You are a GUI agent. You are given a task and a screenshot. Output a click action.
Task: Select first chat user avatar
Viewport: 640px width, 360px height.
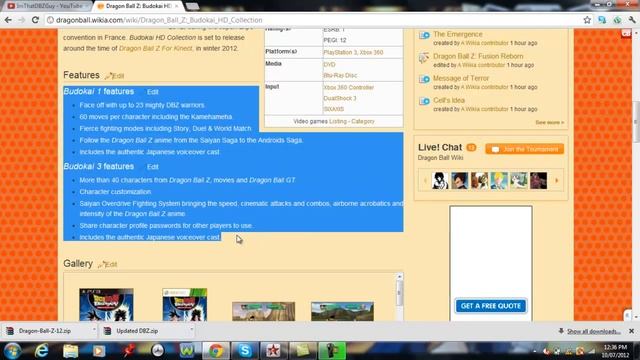[440, 180]
